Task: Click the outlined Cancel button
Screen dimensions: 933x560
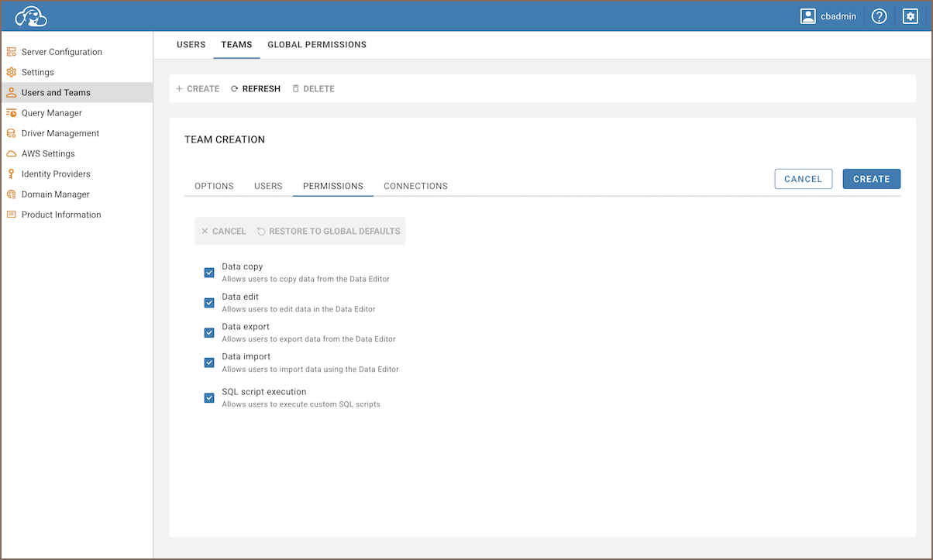Action: click(803, 179)
